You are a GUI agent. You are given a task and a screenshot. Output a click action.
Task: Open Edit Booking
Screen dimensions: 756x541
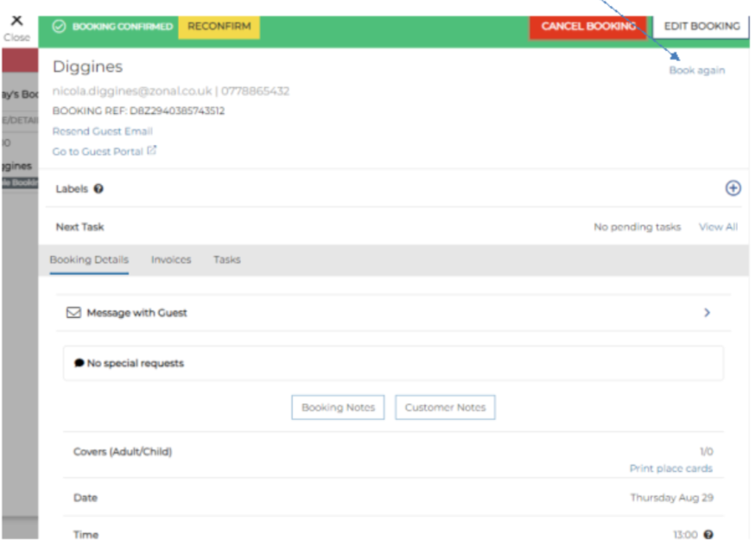point(702,26)
